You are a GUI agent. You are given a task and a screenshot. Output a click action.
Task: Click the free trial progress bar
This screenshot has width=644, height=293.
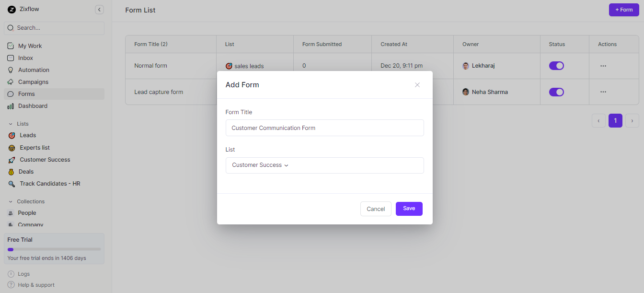pyautogui.click(x=54, y=248)
